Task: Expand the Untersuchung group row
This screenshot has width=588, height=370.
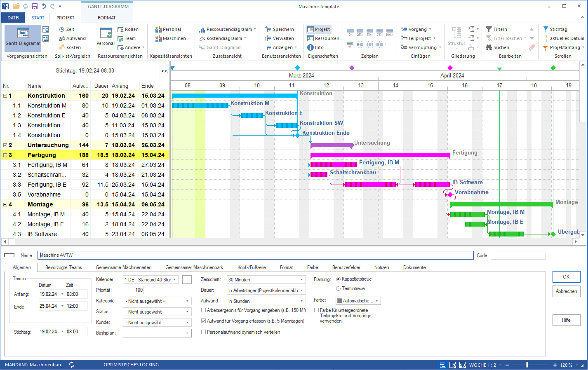Action: 5,145
